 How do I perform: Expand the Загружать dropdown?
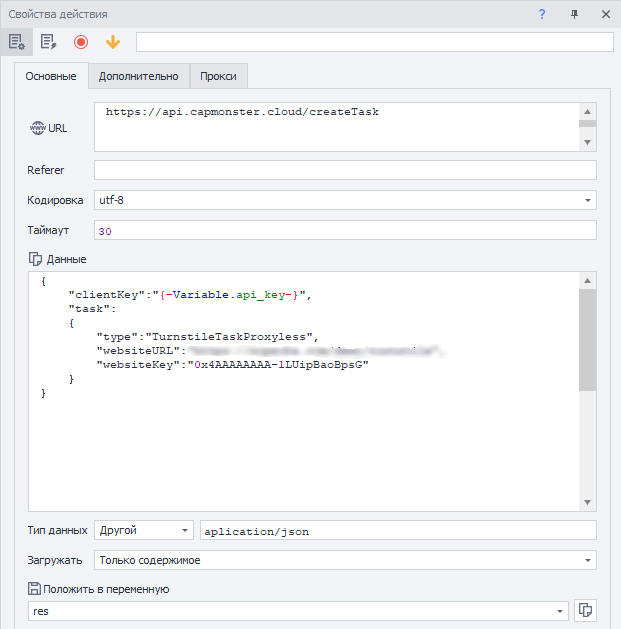pos(586,560)
